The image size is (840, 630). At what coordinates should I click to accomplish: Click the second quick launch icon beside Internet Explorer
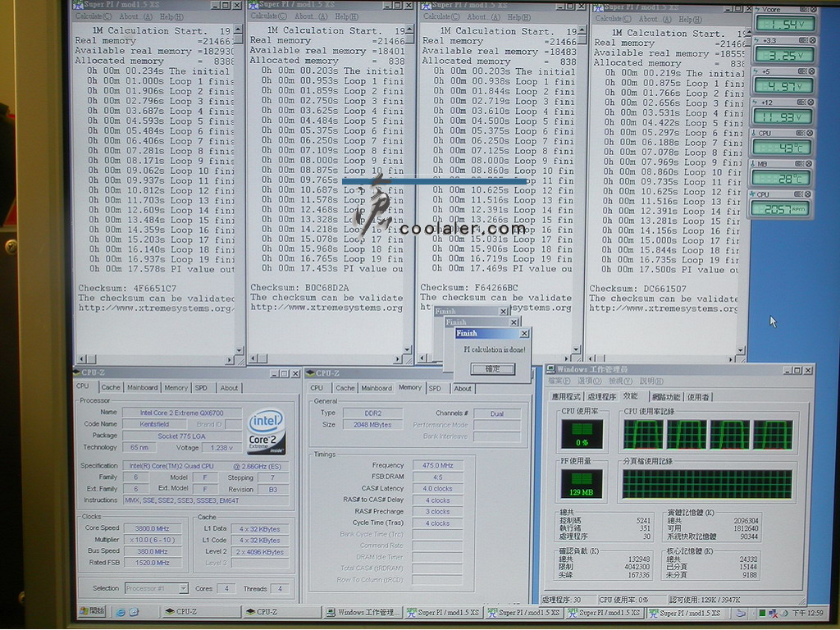134,612
